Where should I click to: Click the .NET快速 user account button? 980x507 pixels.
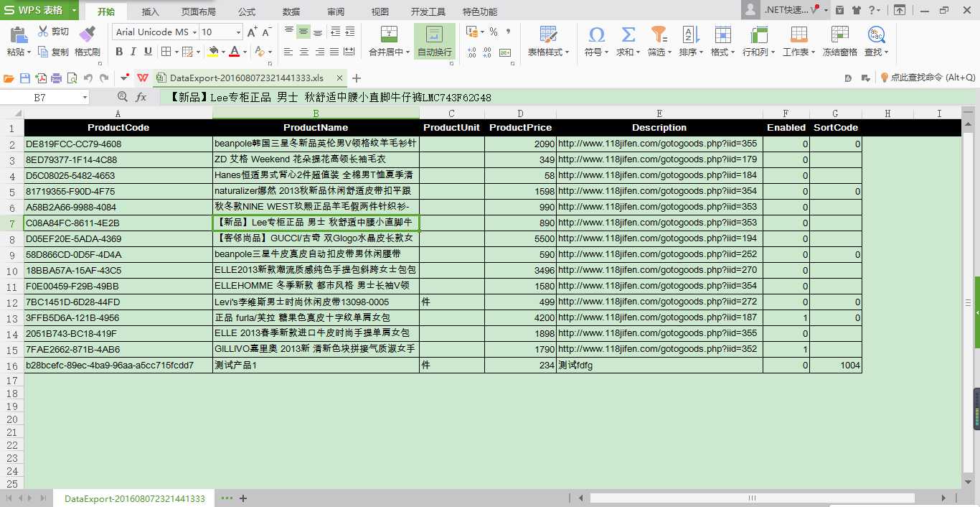pos(786,10)
